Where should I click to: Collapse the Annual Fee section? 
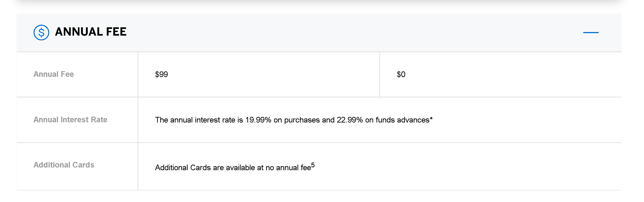(x=591, y=32)
